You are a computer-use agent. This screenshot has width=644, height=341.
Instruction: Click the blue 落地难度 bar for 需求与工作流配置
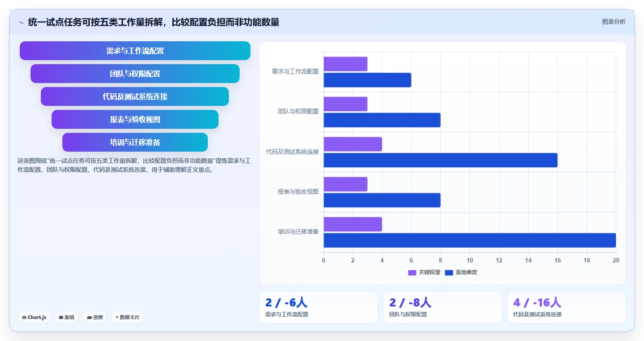point(368,80)
